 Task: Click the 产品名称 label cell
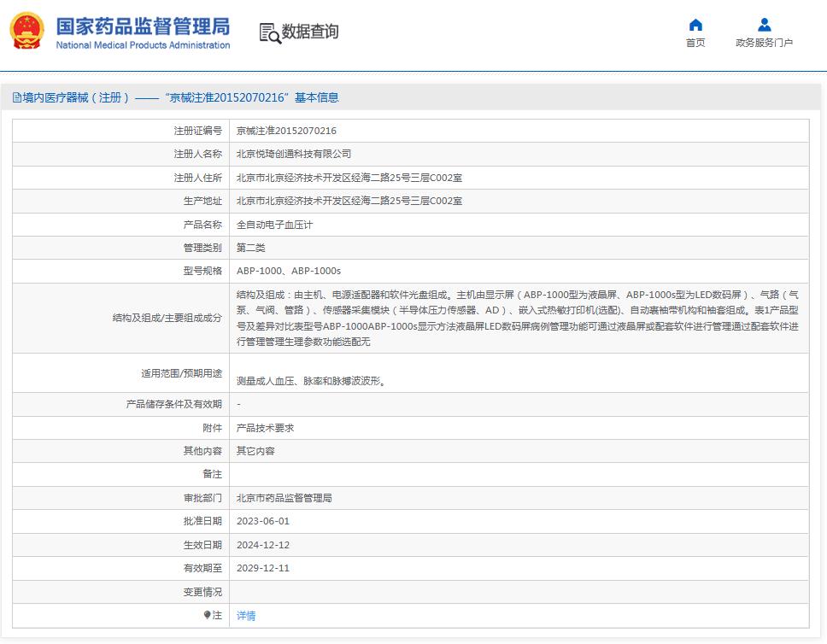[x=198, y=224]
